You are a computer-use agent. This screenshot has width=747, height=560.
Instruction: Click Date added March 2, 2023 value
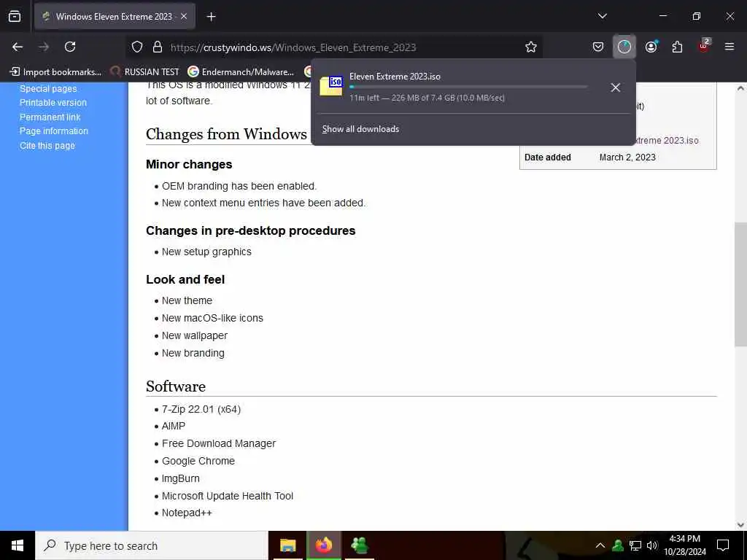[x=627, y=157]
